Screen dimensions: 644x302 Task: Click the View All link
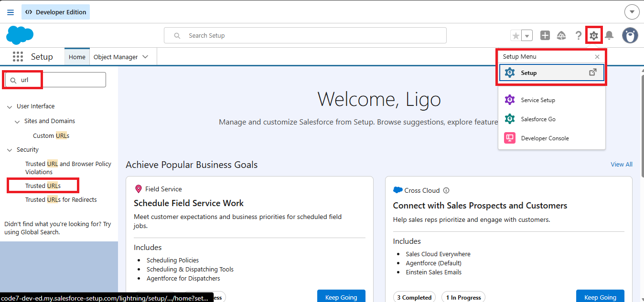pyautogui.click(x=622, y=164)
